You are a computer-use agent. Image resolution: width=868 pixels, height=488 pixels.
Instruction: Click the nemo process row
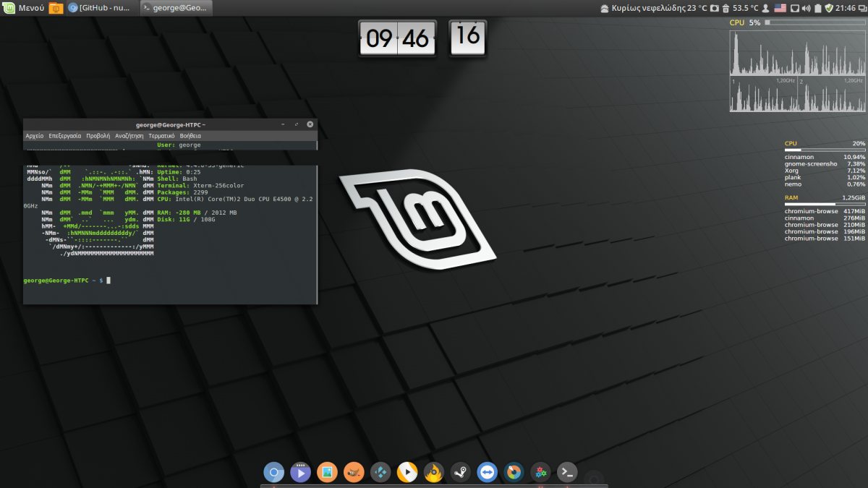(825, 184)
